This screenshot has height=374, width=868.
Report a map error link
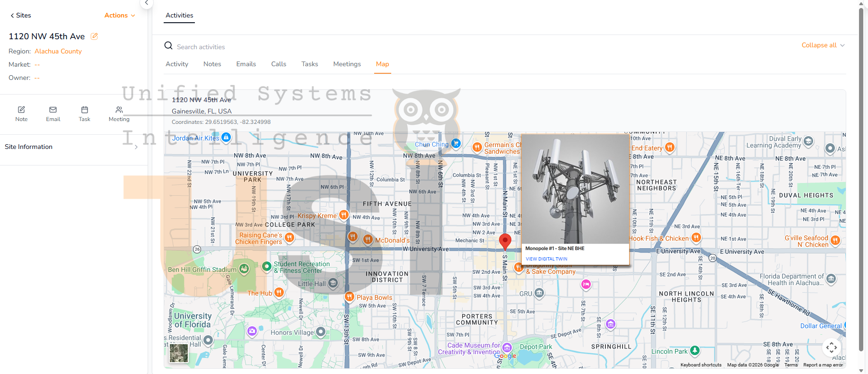(823, 365)
